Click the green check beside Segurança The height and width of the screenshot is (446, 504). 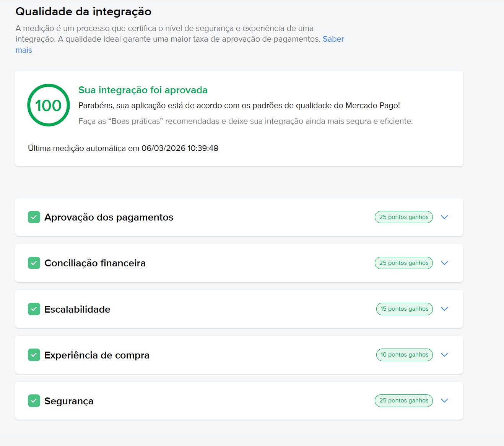point(34,401)
